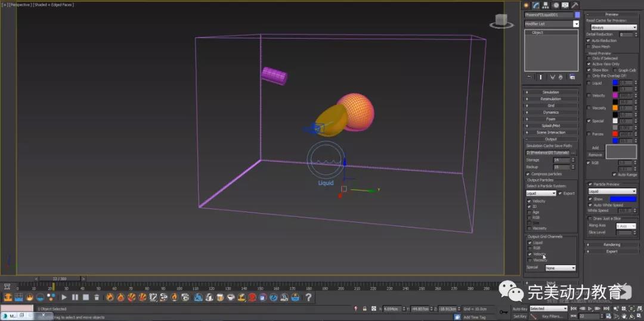Open the Utilities hammer panel tab

tap(575, 5)
